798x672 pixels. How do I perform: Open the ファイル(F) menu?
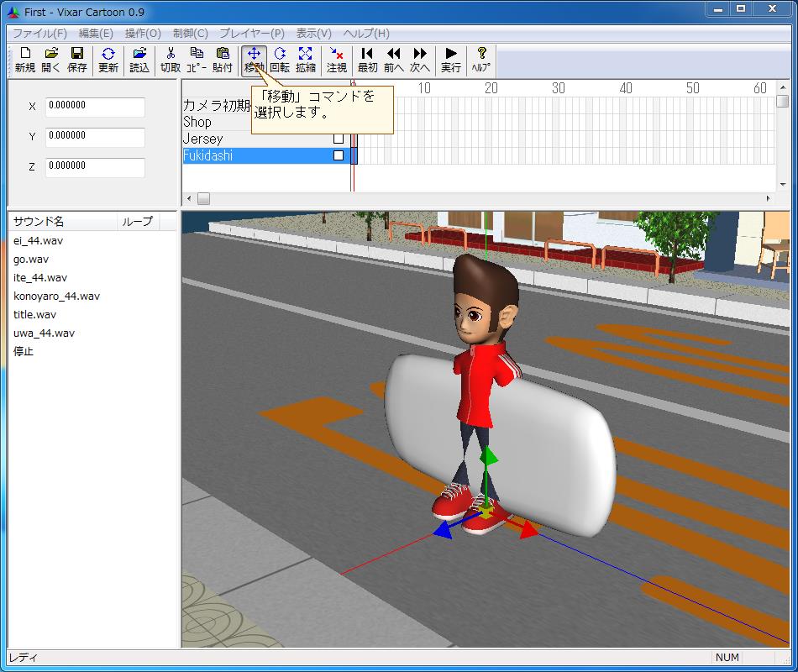tap(39, 34)
